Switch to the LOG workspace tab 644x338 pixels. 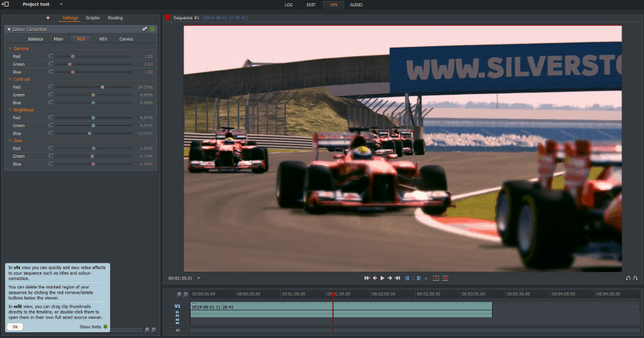[289, 5]
